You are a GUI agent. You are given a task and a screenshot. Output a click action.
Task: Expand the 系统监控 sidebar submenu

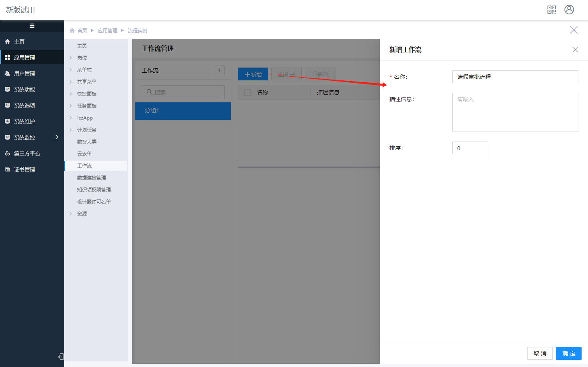click(x=57, y=137)
